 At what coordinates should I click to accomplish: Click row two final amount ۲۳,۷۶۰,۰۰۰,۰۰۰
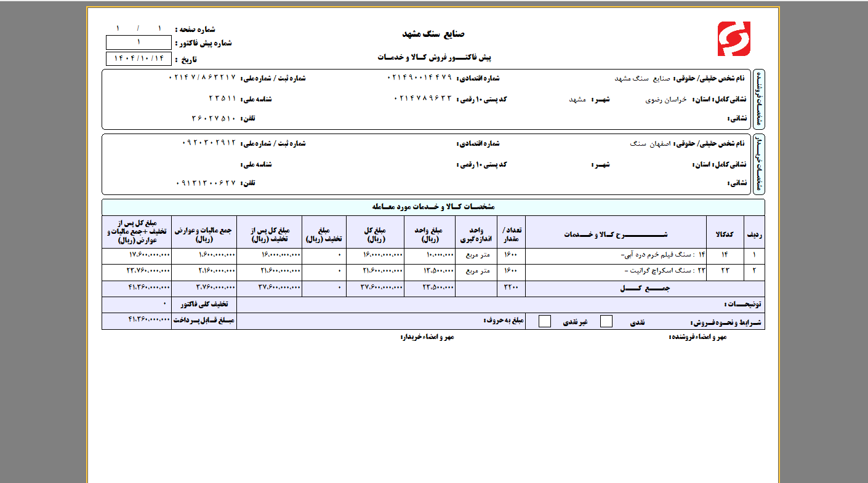point(148,271)
